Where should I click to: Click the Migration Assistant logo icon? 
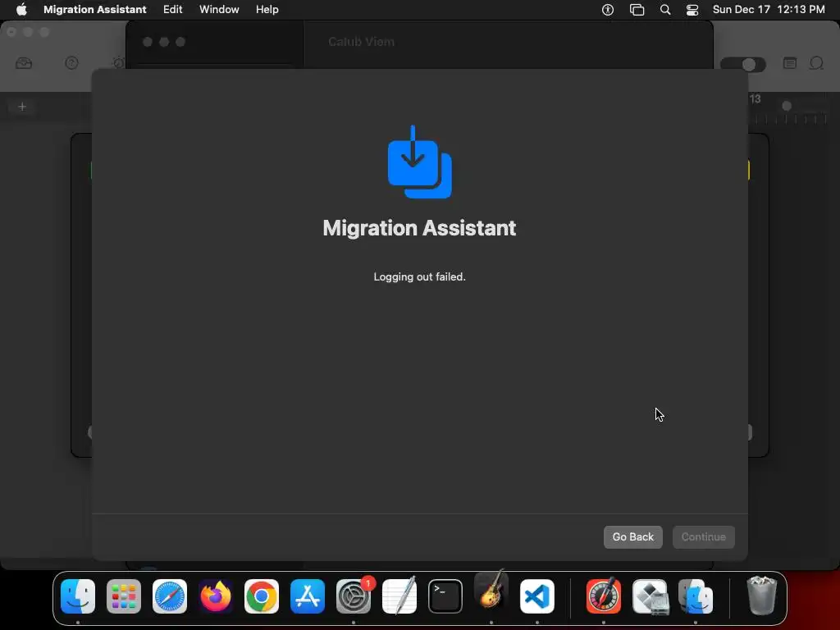419,162
